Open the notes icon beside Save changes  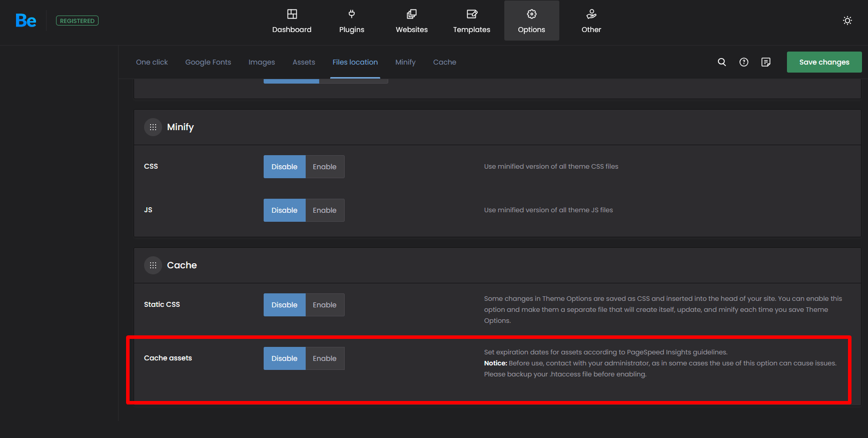click(x=765, y=62)
